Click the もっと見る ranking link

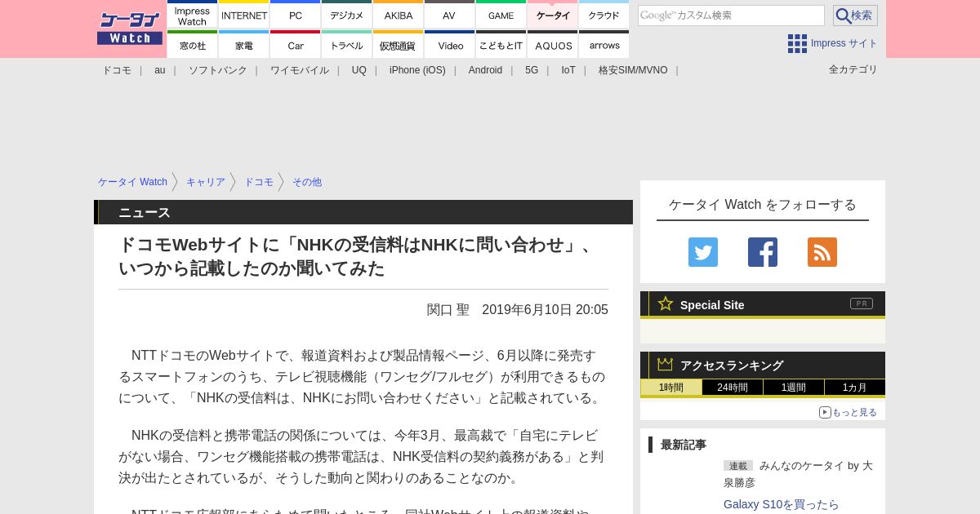tap(854, 412)
